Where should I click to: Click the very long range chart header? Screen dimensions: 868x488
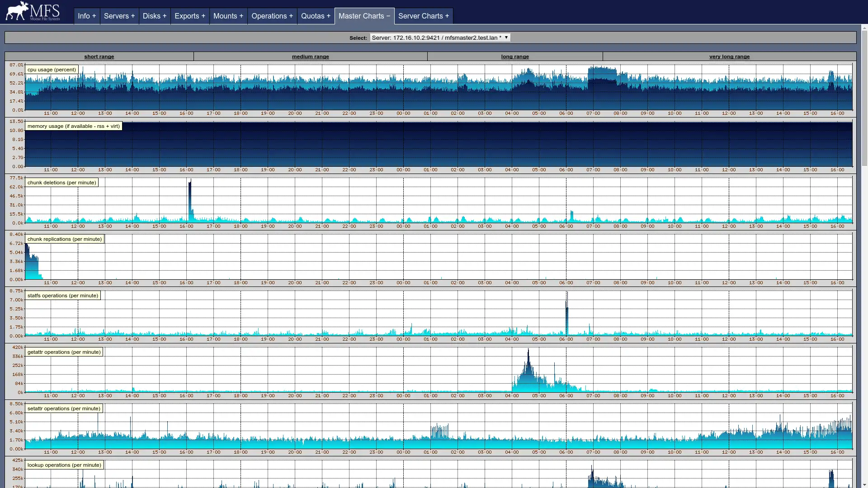pyautogui.click(x=729, y=56)
